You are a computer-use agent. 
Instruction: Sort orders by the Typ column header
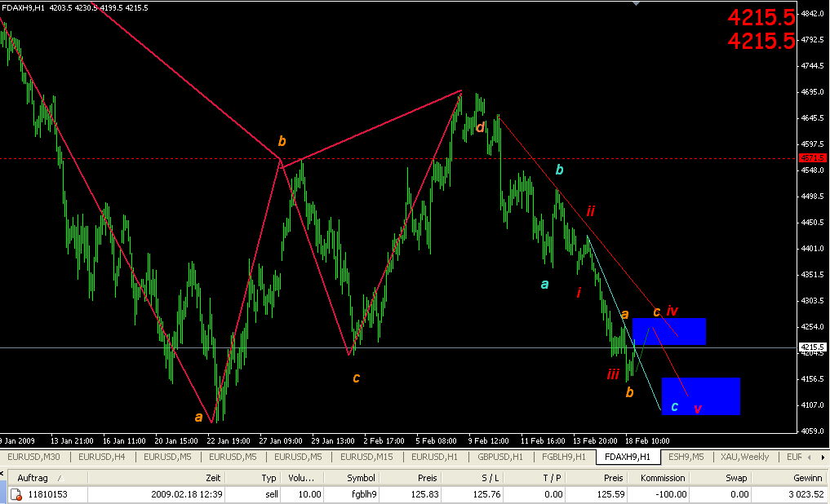click(x=253, y=478)
